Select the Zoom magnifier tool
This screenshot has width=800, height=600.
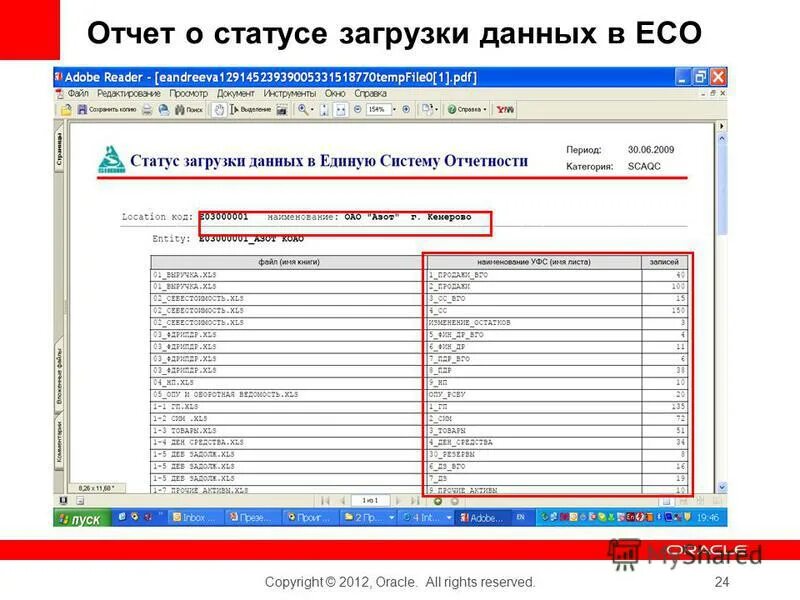[302, 110]
